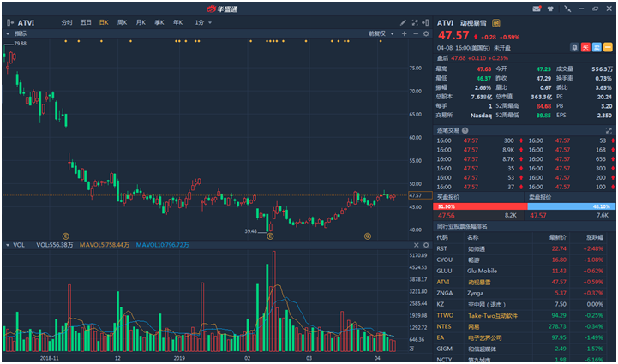Click the yellow minus watchlist icon
Viewport: 618px width, 364px height.
tap(609, 47)
